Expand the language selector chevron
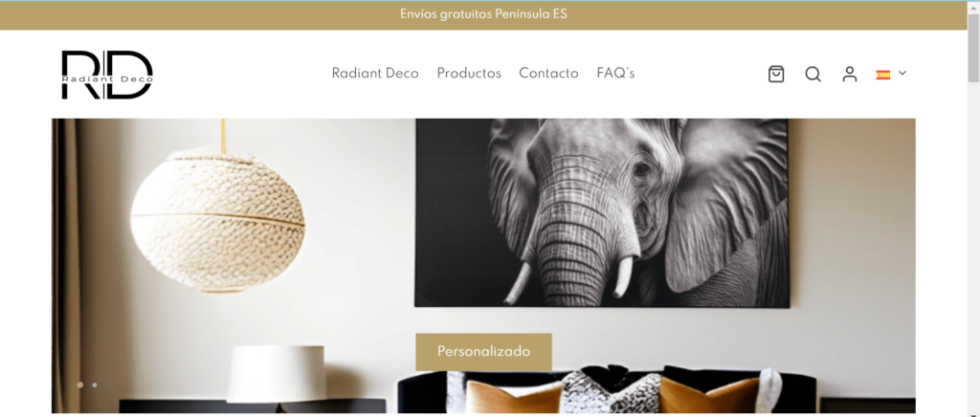Image resolution: width=980 pixels, height=417 pixels. click(x=902, y=73)
